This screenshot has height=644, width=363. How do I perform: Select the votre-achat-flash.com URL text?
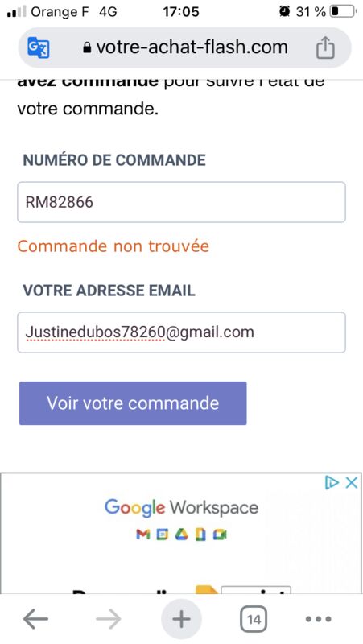192,47
